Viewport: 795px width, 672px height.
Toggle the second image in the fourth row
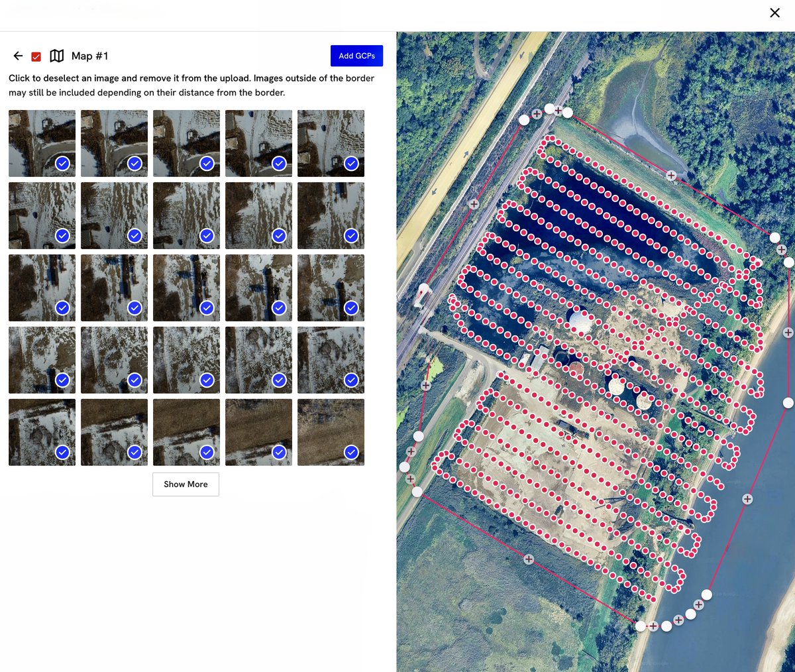114,360
